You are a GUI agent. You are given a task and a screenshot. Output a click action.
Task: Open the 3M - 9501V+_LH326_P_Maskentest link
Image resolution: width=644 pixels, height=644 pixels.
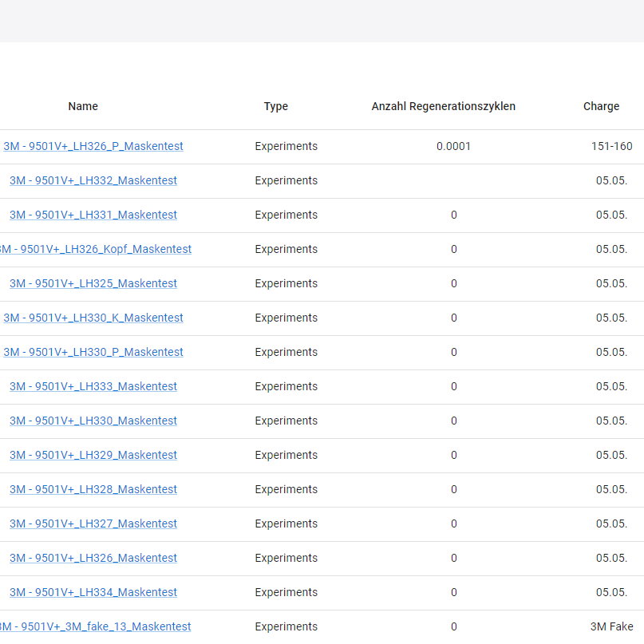coord(93,146)
